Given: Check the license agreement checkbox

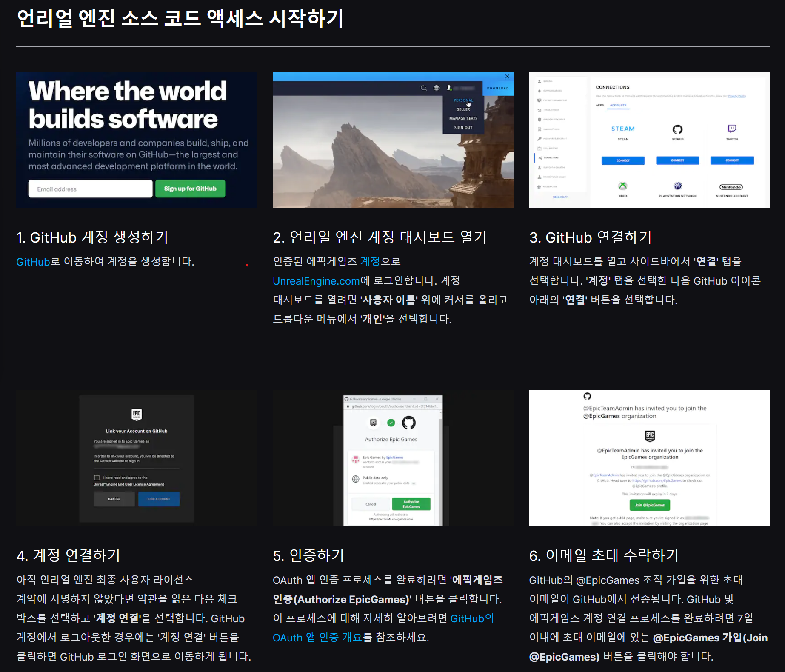Looking at the screenshot, I should [x=97, y=478].
